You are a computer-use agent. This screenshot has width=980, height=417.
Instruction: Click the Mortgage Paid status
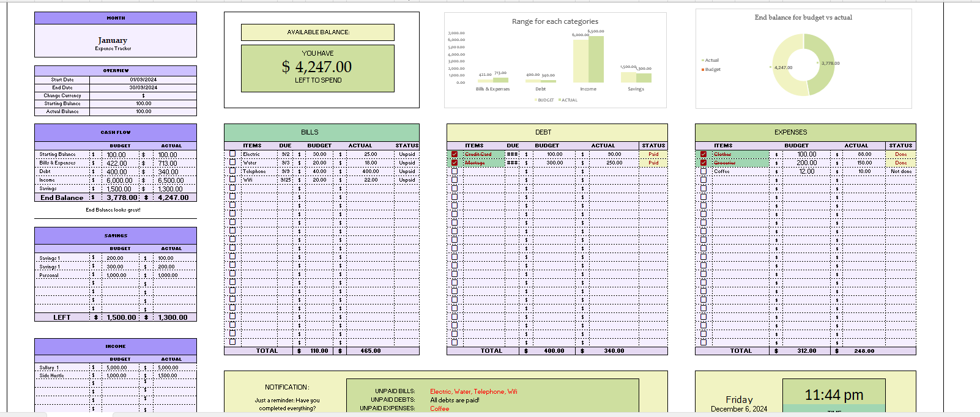(x=653, y=163)
